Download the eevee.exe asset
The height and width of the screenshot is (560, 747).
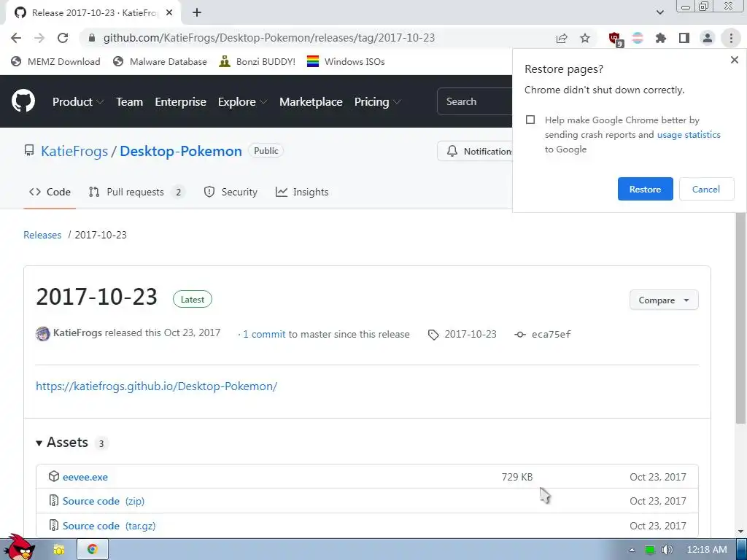pos(85,477)
